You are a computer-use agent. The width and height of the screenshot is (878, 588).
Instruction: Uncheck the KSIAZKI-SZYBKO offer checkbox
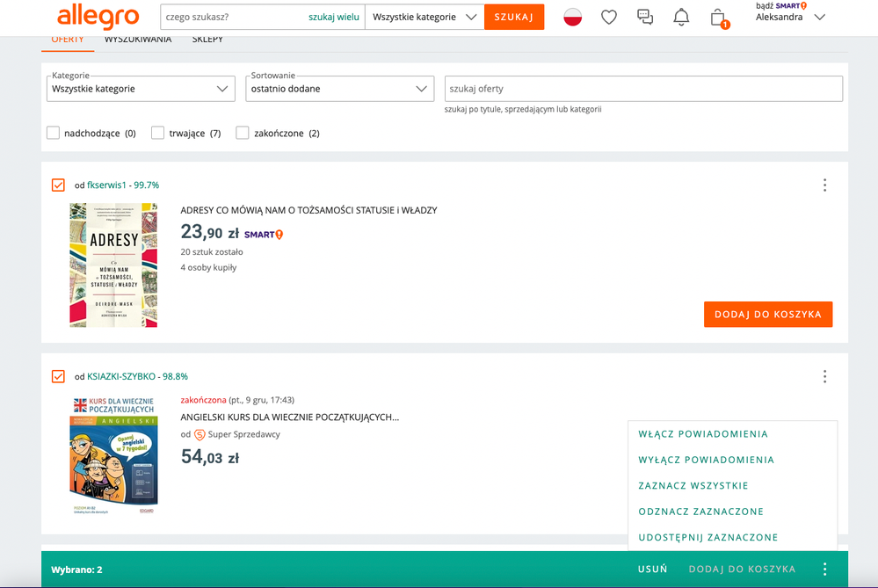58,376
